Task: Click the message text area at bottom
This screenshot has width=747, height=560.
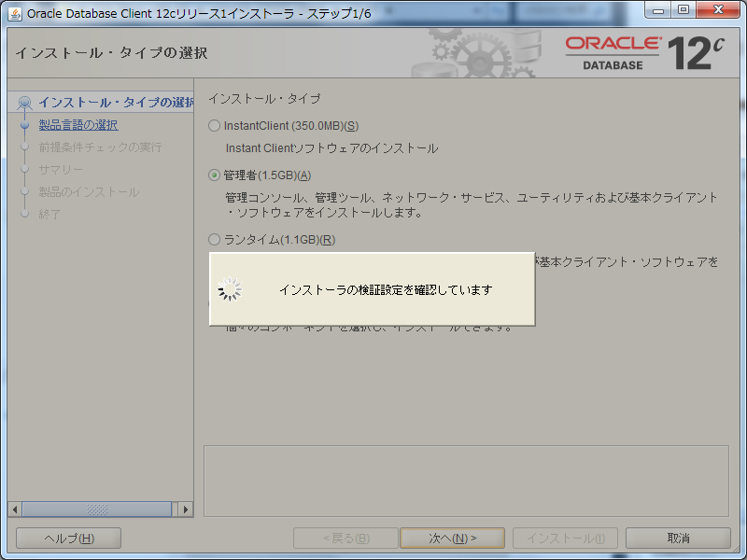Action: (466, 481)
